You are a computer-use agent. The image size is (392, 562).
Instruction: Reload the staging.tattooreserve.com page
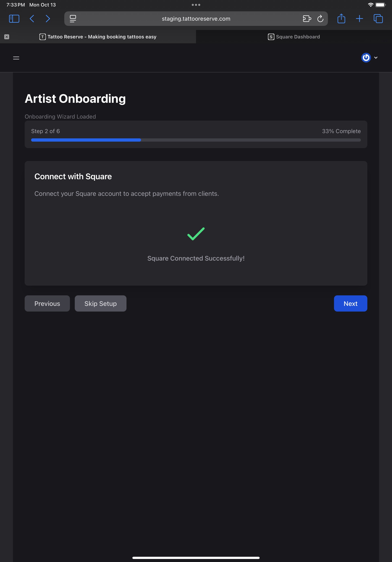tap(320, 19)
